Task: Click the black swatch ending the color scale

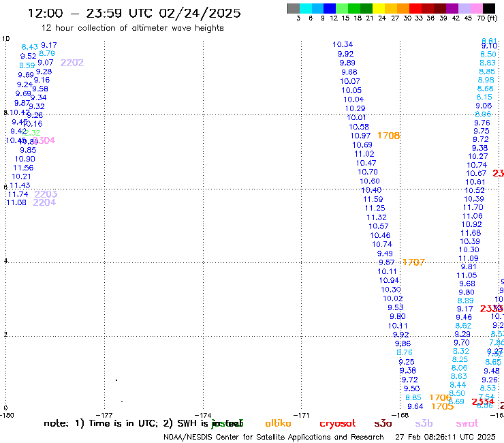Action: coord(488,8)
